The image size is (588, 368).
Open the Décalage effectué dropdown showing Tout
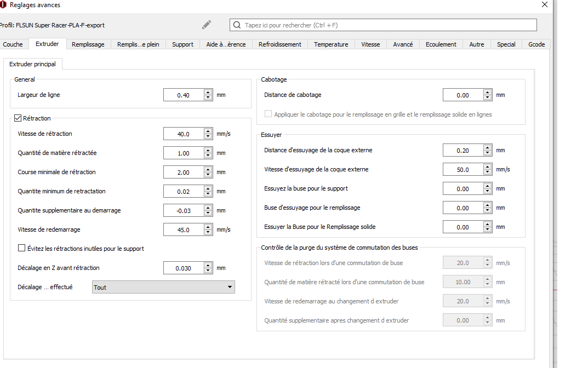click(163, 287)
